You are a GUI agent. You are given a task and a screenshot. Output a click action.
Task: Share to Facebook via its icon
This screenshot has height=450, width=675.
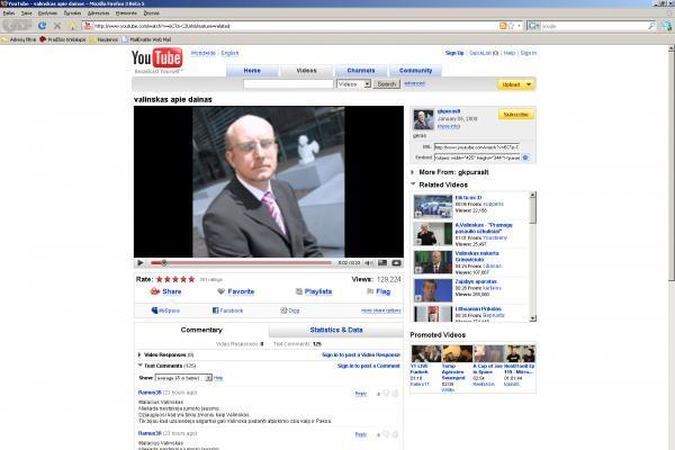[x=215, y=310]
